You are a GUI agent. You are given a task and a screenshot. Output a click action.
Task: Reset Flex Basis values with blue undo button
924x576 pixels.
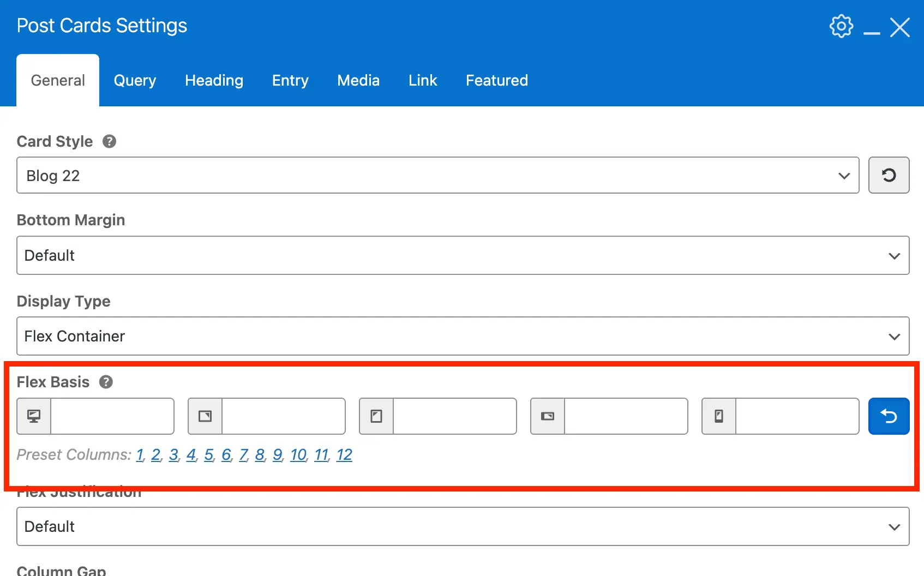point(889,416)
